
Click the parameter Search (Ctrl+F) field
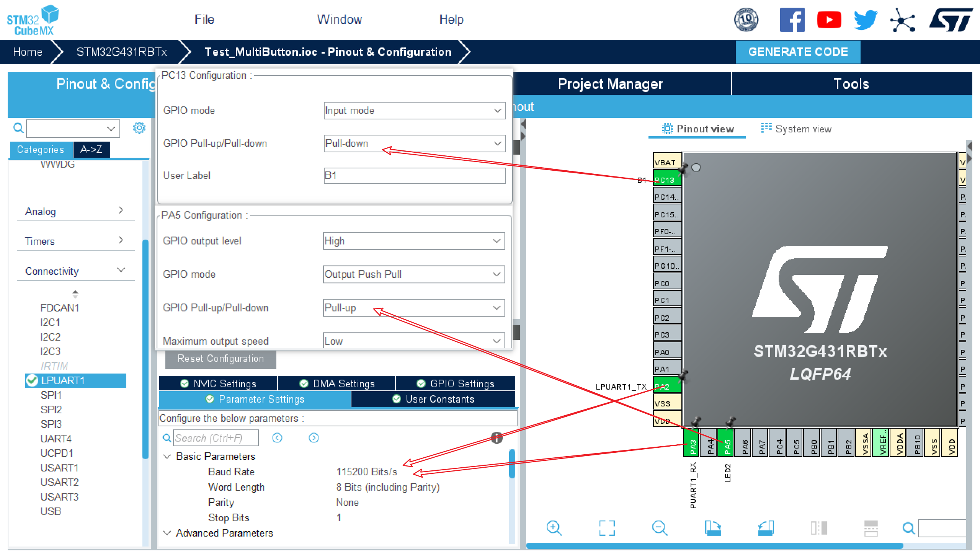[216, 438]
